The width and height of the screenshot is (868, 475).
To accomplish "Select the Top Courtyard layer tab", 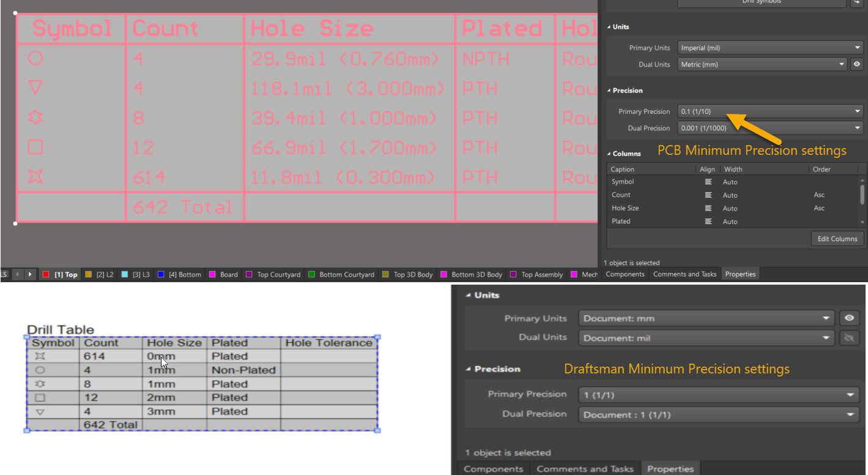I will click(273, 275).
